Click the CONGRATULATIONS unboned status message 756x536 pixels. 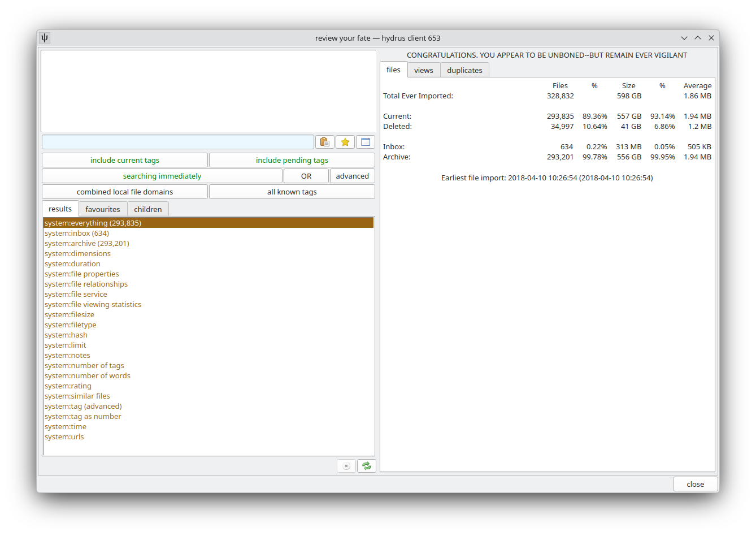coord(547,55)
